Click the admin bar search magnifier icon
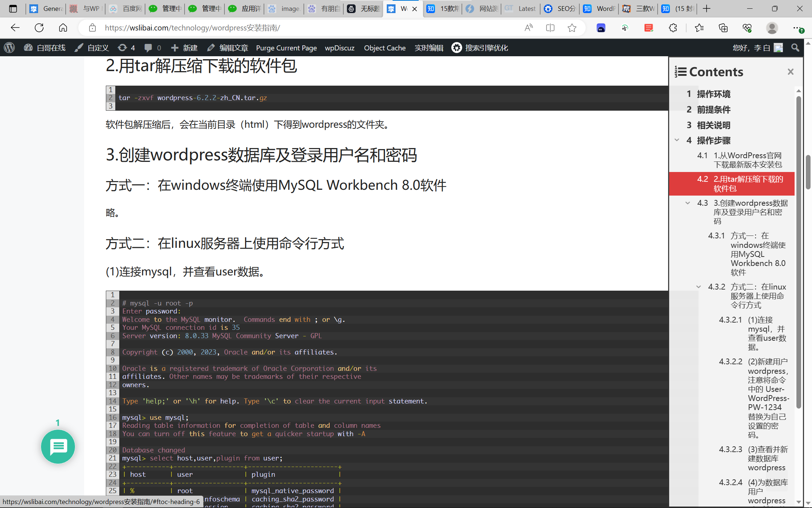This screenshot has height=508, width=812. tap(795, 48)
